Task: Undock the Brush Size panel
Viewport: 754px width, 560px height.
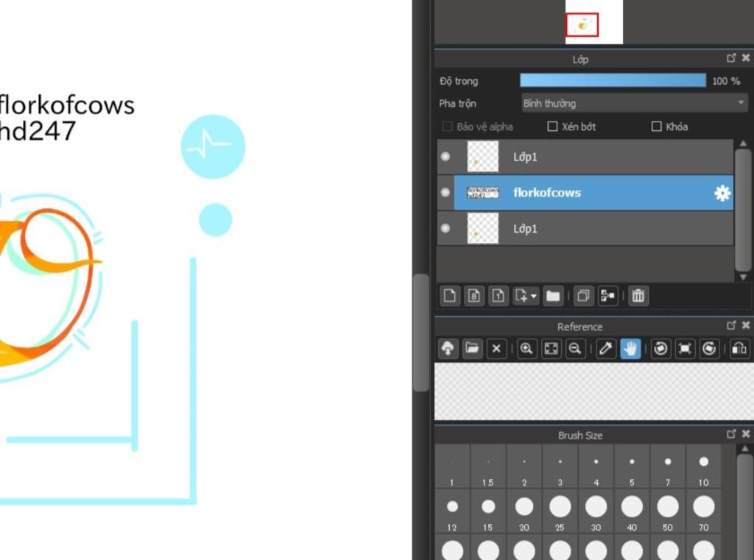Action: tap(731, 434)
